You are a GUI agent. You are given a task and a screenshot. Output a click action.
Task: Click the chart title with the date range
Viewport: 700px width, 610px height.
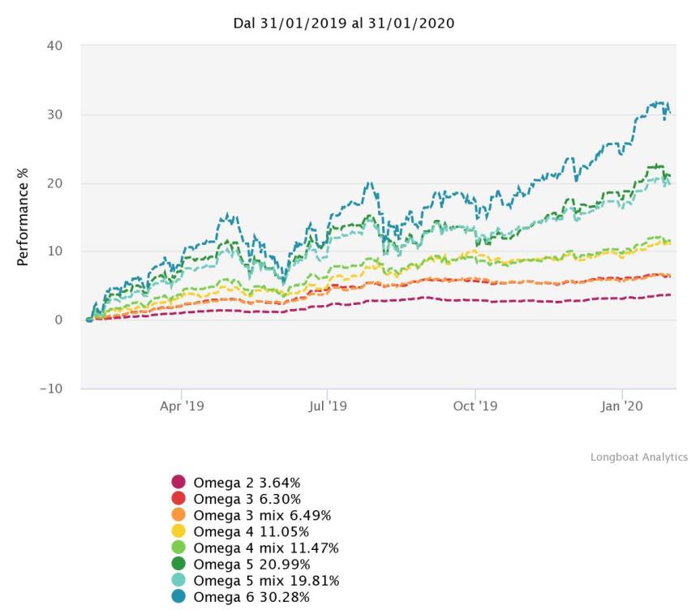[x=343, y=24]
